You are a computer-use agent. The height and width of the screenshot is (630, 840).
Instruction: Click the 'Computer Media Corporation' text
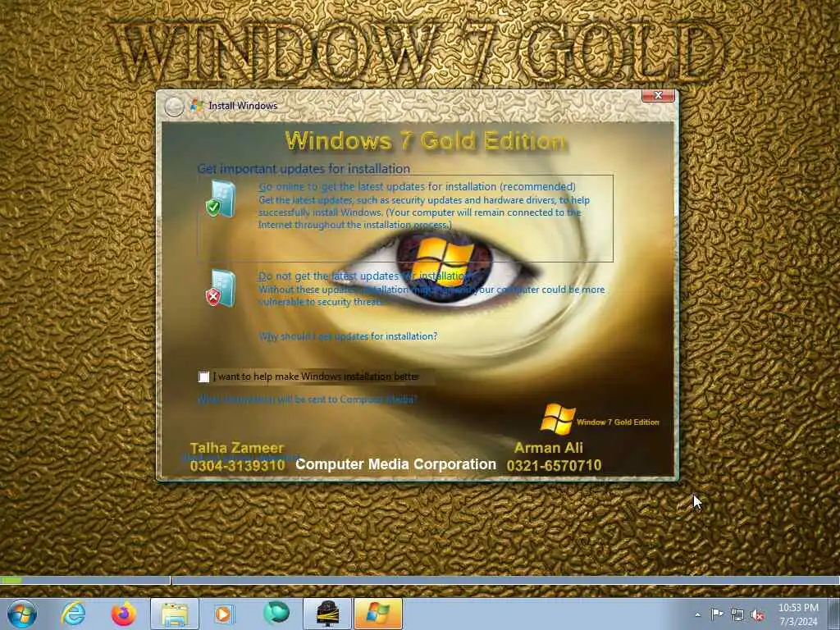coord(396,464)
